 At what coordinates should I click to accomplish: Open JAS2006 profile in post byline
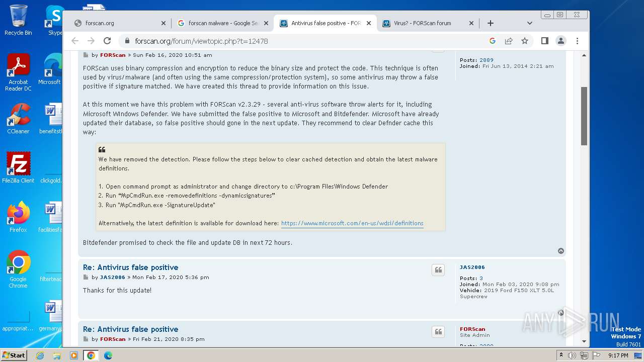tap(113, 278)
